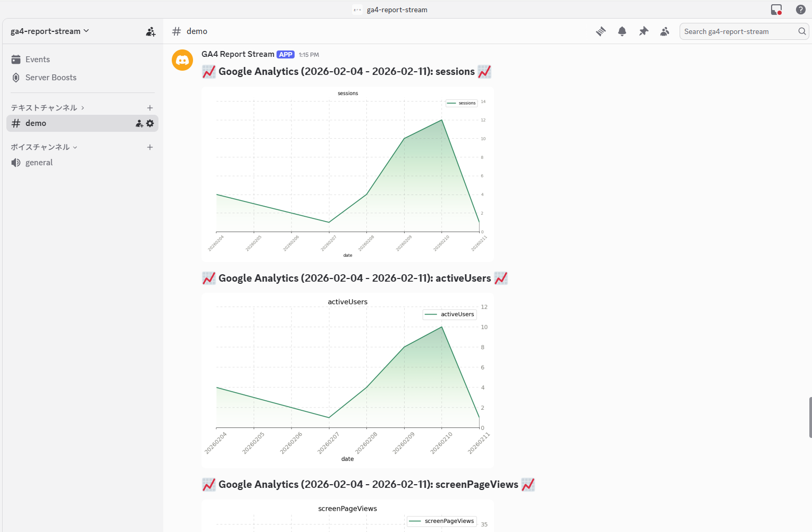Open the sessions chart image
The height and width of the screenshot is (532, 812).
tap(348, 174)
